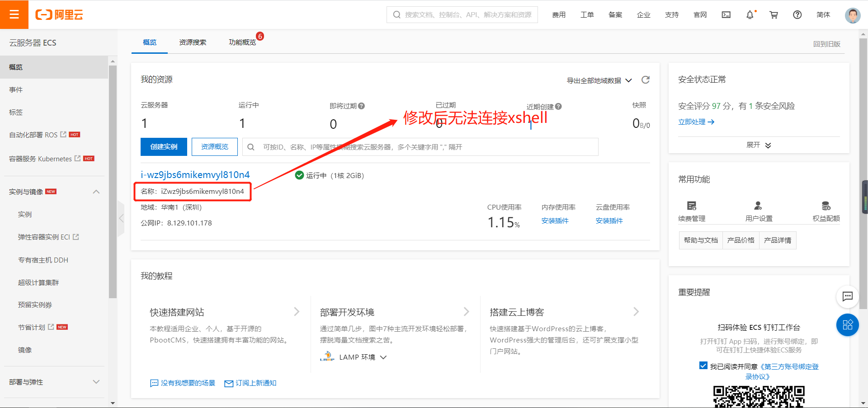
Task: Open 权益配额 shortcut icon
Action: 826,206
